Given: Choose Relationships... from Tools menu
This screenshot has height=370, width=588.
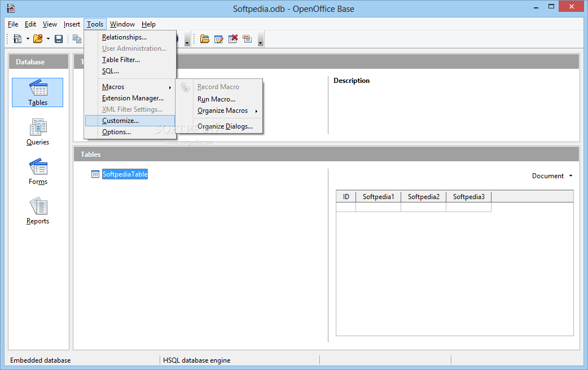Looking at the screenshot, I should pyautogui.click(x=130, y=37).
